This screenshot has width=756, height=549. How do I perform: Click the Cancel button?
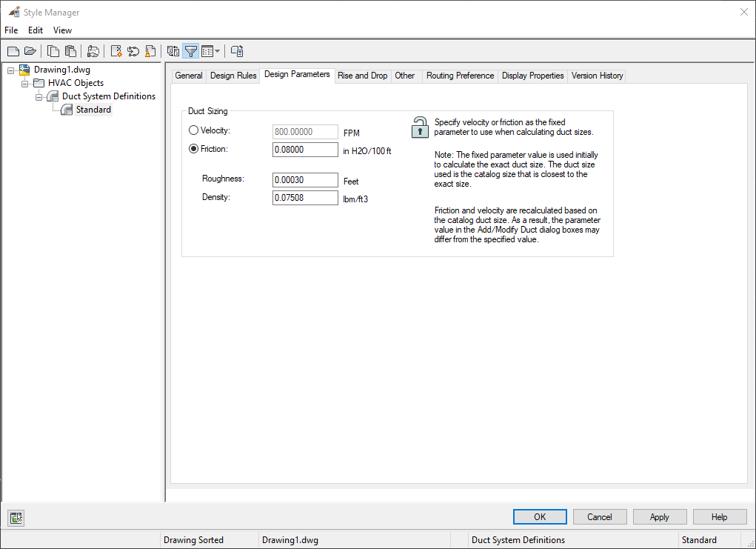[x=600, y=516]
